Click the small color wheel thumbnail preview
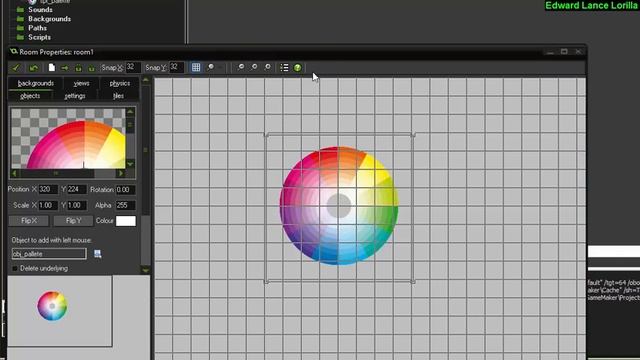 tap(52, 306)
